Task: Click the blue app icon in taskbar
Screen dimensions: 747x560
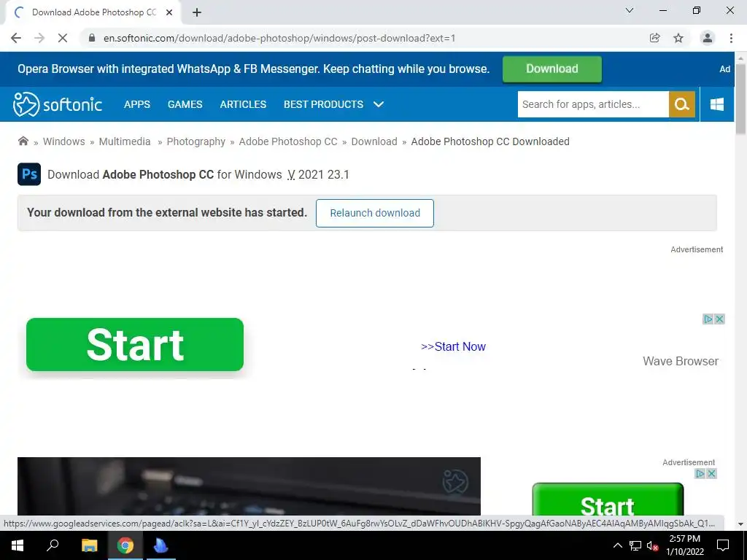Action: (x=160, y=545)
